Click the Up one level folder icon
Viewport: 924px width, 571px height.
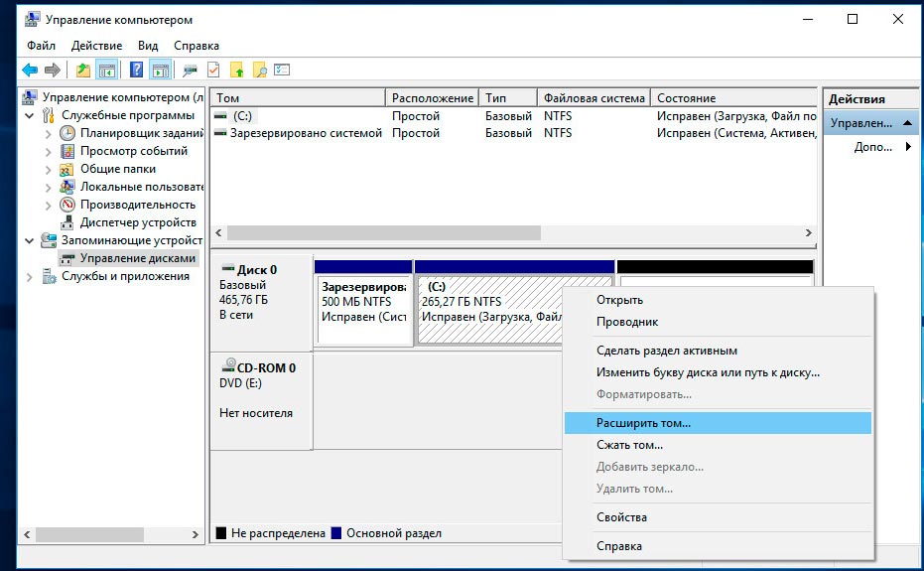click(83, 70)
